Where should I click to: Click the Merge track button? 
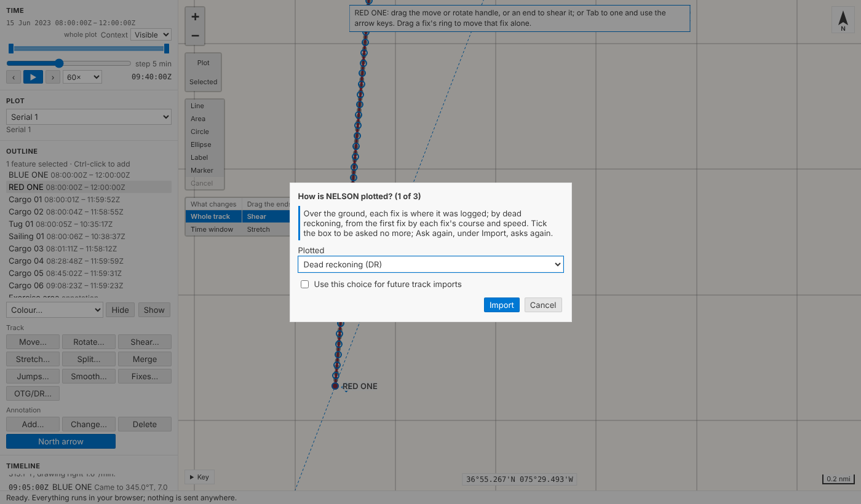pyautogui.click(x=145, y=359)
